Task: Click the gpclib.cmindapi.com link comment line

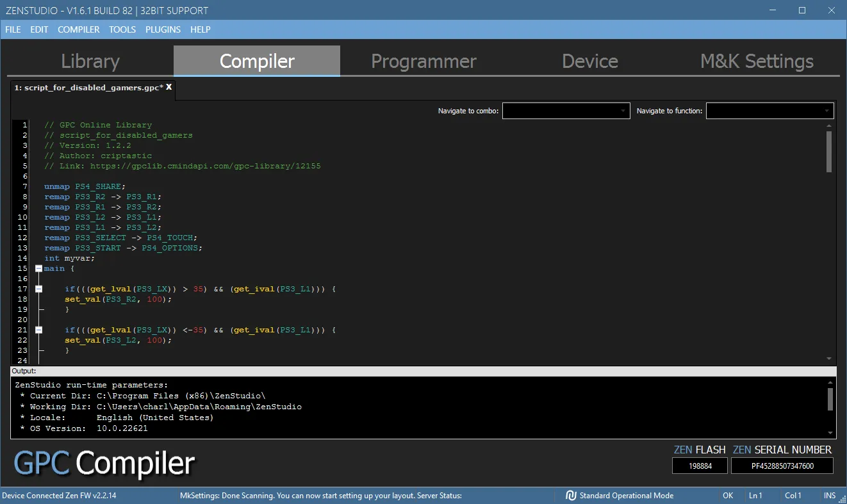Action: click(183, 166)
